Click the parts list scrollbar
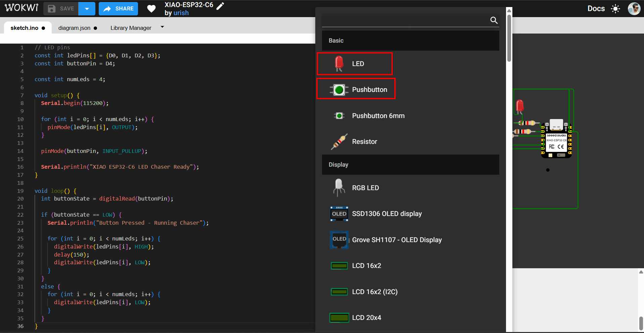This screenshot has width=644, height=333. pos(509,38)
